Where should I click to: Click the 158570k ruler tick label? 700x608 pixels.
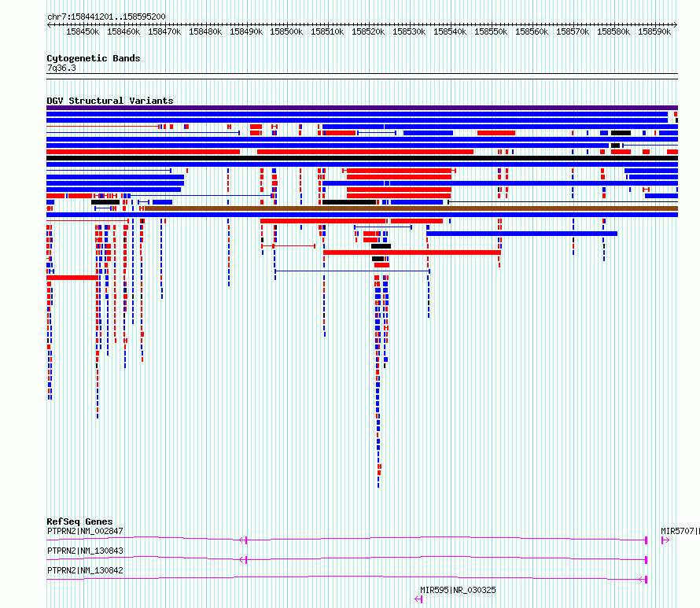tap(573, 31)
